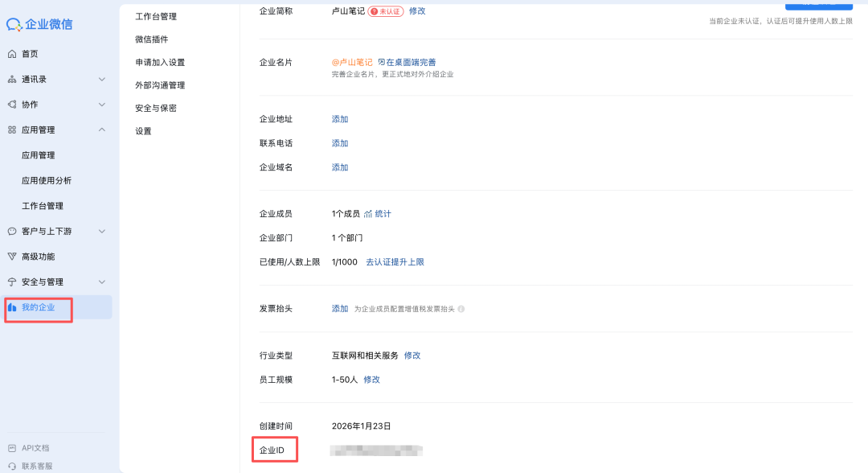Click 添加 for 联系电话
The height and width of the screenshot is (473, 868).
click(340, 143)
